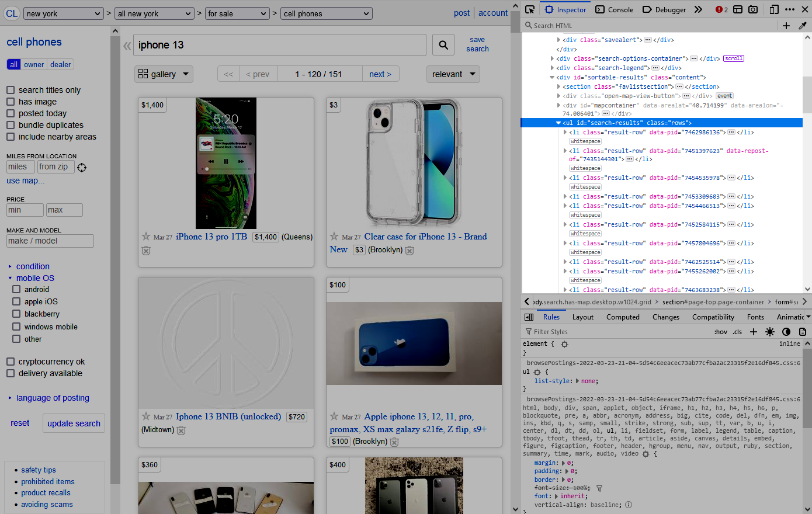Click the crosshair geolocation icon near zip field
This screenshot has width=812, height=514.
[82, 167]
